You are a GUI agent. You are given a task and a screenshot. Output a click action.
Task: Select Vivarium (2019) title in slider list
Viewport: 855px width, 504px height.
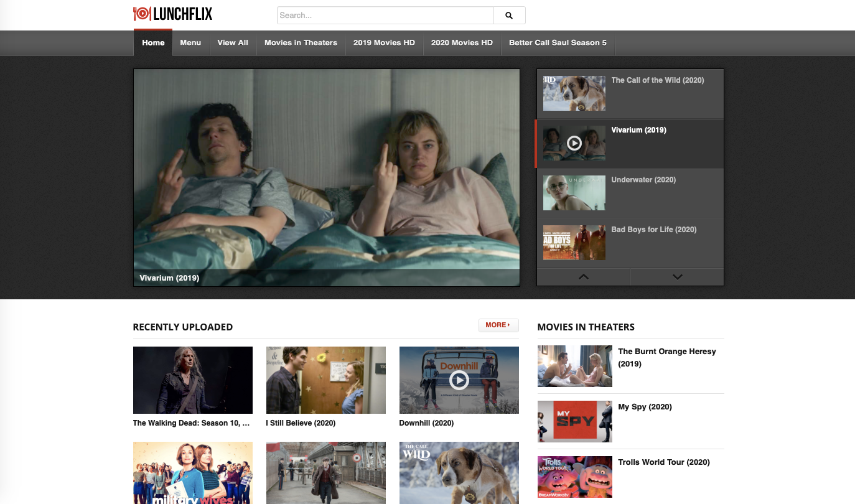click(638, 130)
